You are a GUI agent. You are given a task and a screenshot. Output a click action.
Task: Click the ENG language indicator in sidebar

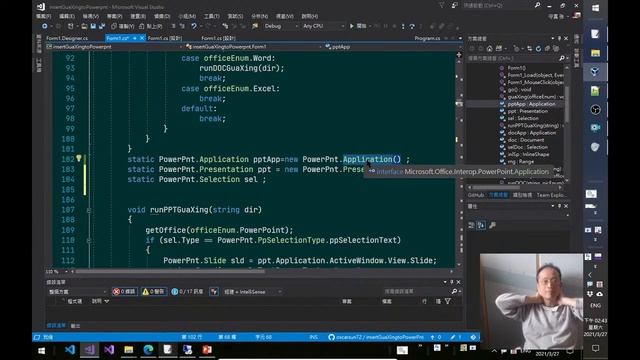pyautogui.click(x=595, y=306)
